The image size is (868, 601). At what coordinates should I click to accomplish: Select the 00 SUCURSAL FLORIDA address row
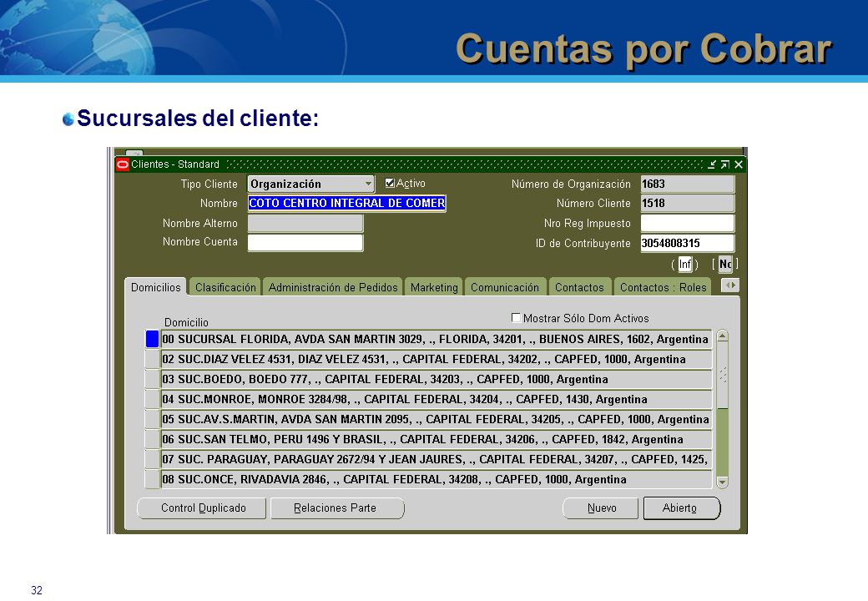437,339
